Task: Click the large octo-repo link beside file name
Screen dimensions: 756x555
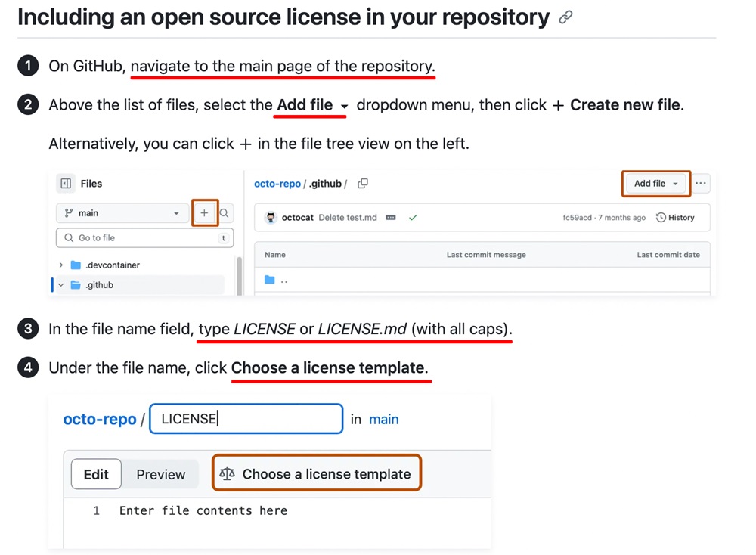Action: click(100, 419)
